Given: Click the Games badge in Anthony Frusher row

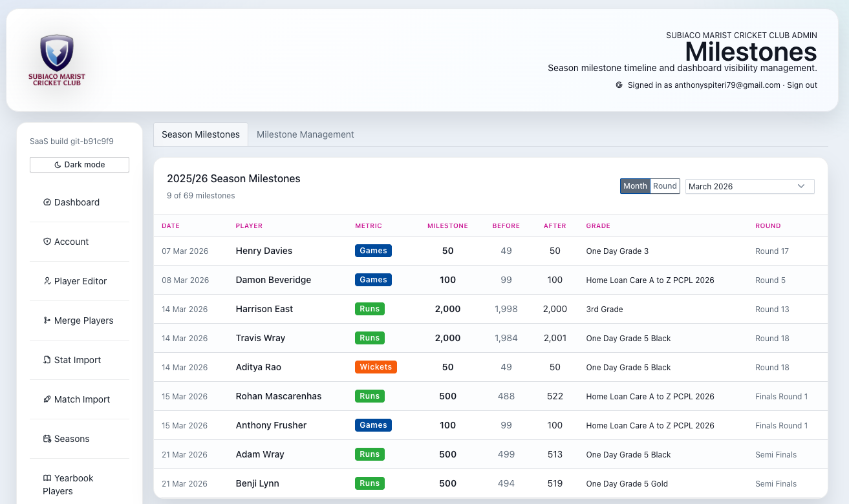Looking at the screenshot, I should point(373,425).
